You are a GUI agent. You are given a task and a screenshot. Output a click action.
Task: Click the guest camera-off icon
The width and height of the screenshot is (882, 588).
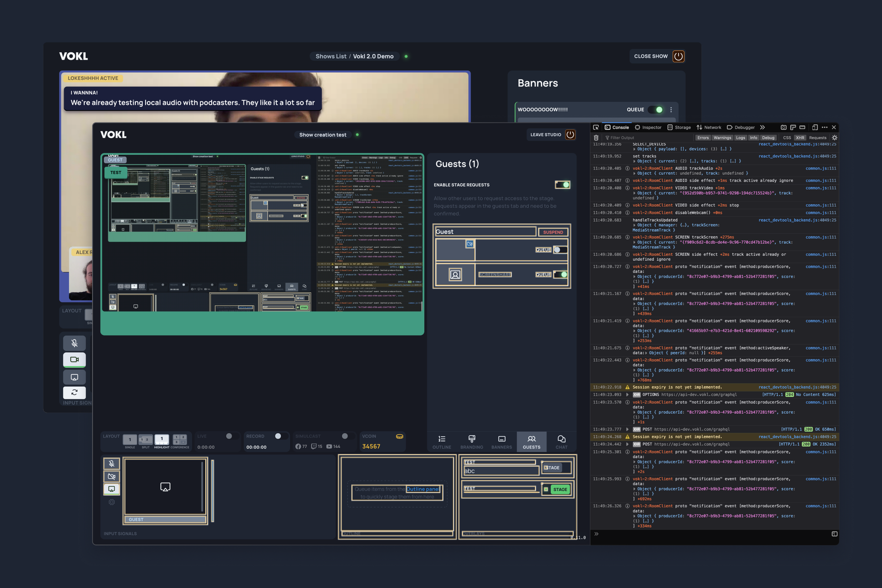click(470, 244)
